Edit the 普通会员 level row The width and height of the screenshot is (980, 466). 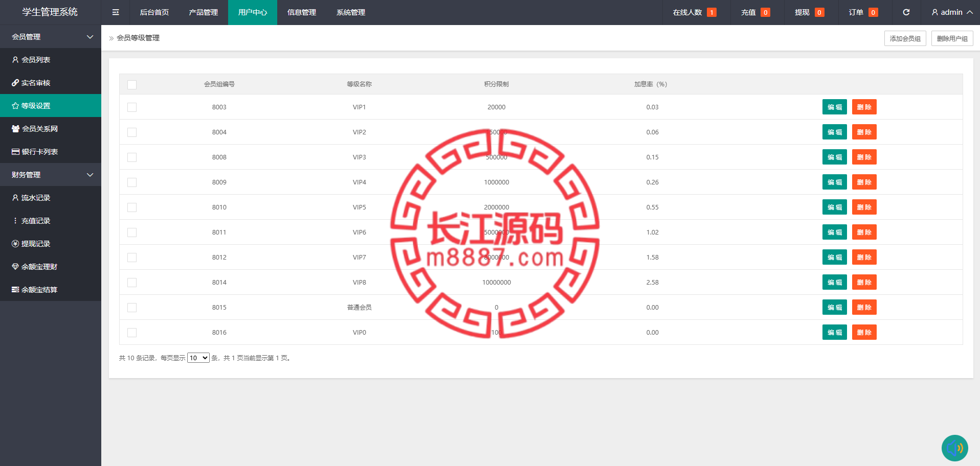click(x=835, y=307)
